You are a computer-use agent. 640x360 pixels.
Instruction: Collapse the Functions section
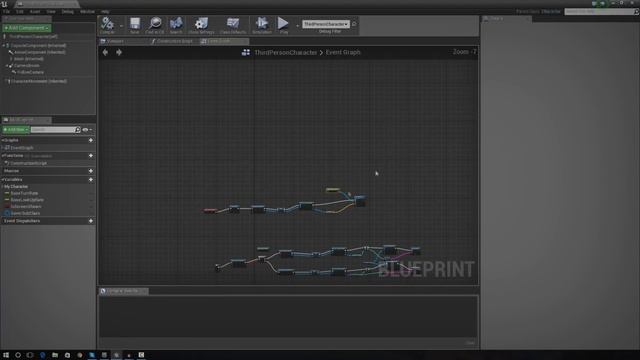coord(3,156)
